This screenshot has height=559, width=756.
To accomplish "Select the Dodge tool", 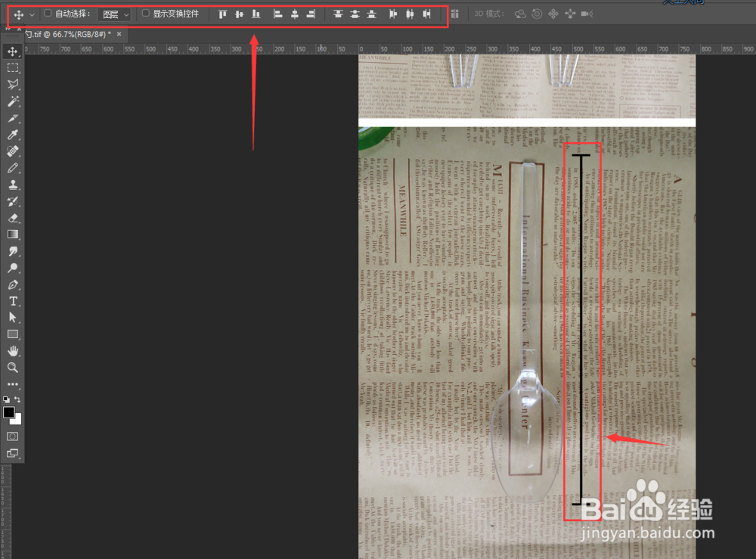I will coord(13,268).
